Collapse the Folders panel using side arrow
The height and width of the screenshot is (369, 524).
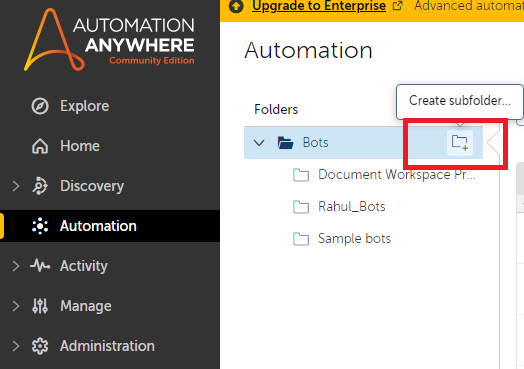click(493, 143)
